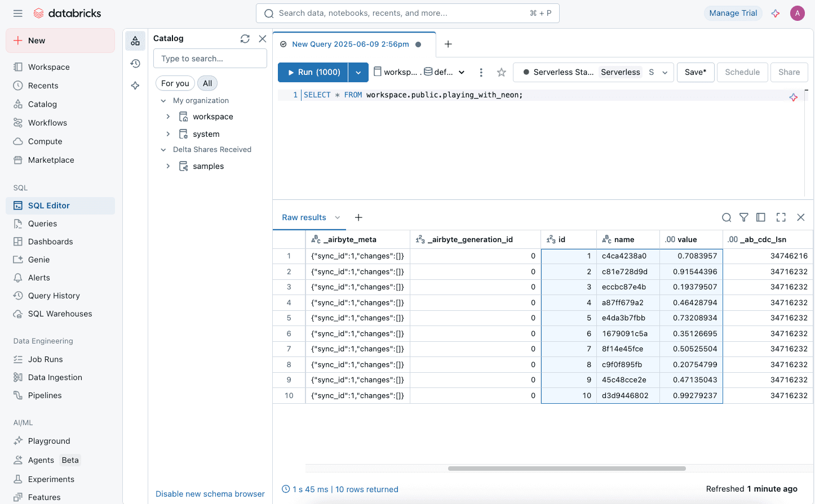Star the current query as favorite

click(501, 72)
